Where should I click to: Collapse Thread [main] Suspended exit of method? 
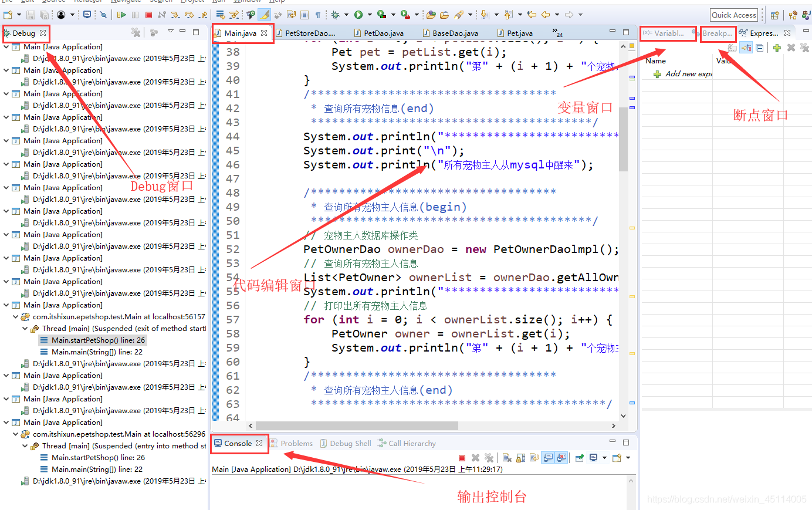(x=25, y=328)
